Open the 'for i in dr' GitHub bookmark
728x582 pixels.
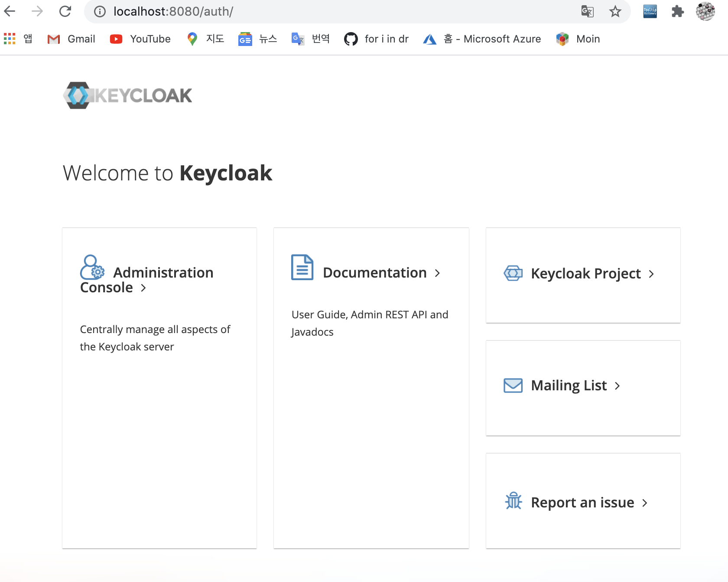pos(376,39)
